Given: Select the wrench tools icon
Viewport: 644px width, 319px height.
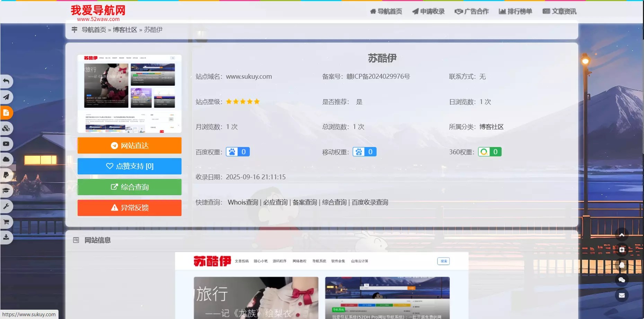Looking at the screenshot, I should pyautogui.click(x=6, y=206).
